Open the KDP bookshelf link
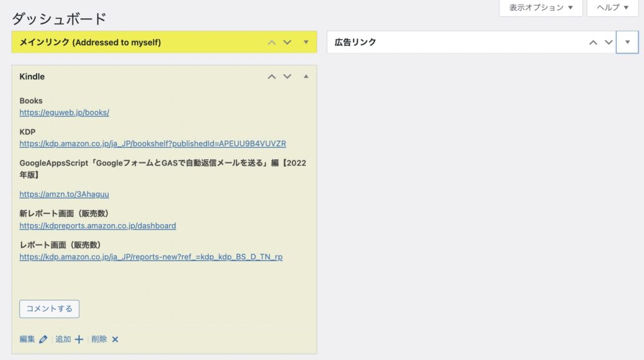The width and height of the screenshot is (644, 360). [x=152, y=143]
